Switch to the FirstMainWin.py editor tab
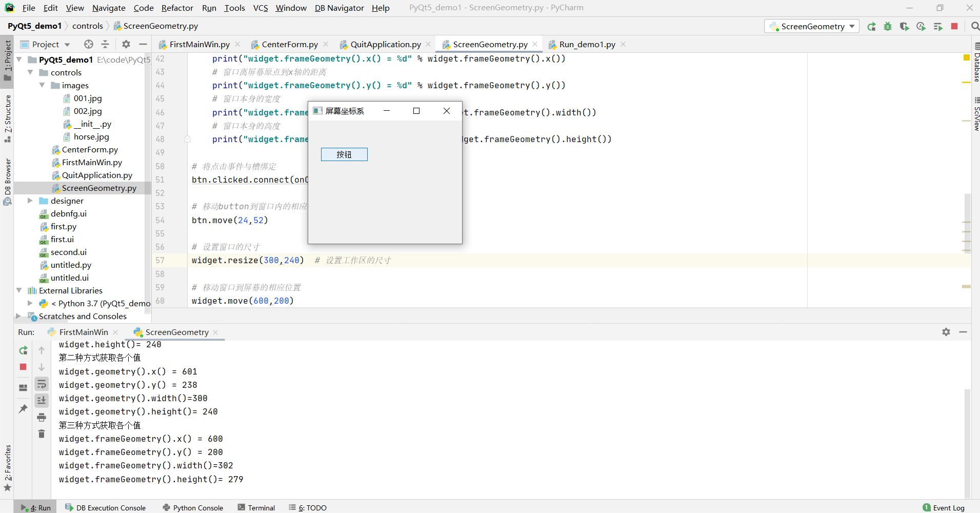980x513 pixels. pyautogui.click(x=199, y=44)
